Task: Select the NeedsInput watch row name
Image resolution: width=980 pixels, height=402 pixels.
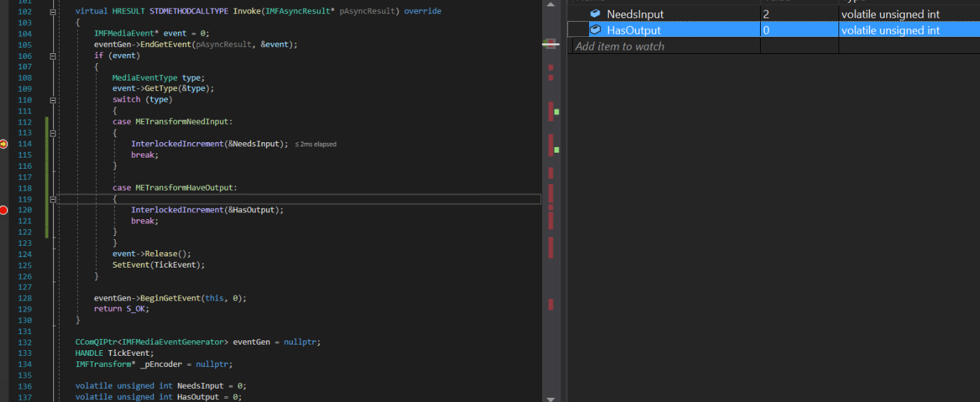Action: [635, 14]
